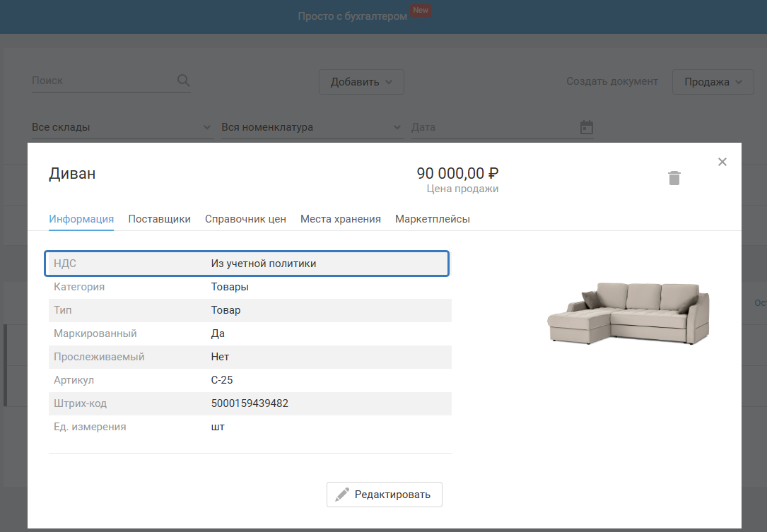Select the НДС row

coord(247,264)
